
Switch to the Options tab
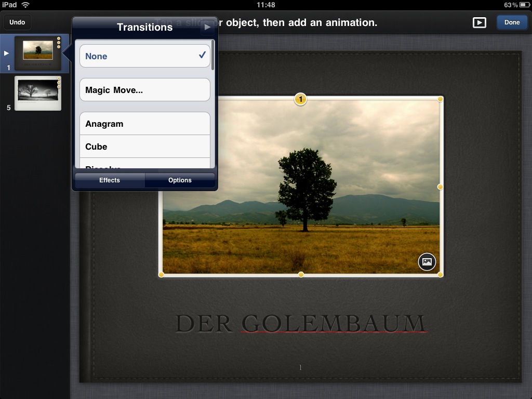pos(180,180)
